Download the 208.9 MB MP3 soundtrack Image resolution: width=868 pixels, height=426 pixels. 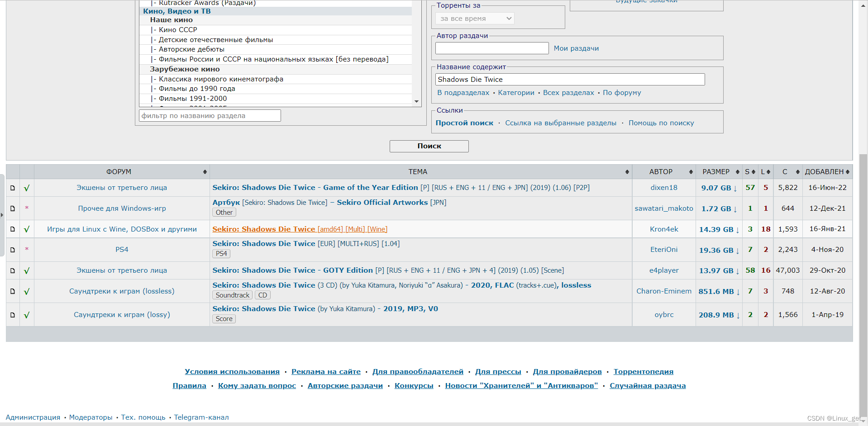tap(719, 315)
